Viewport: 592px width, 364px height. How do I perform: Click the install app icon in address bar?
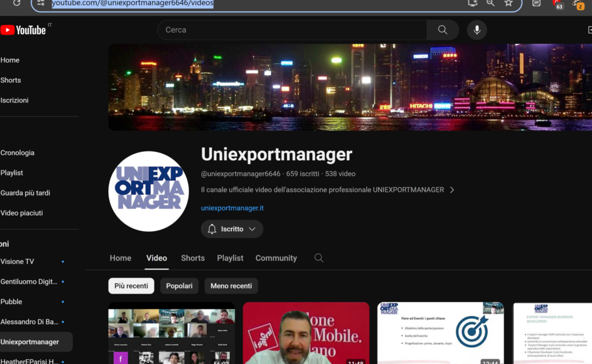(472, 3)
